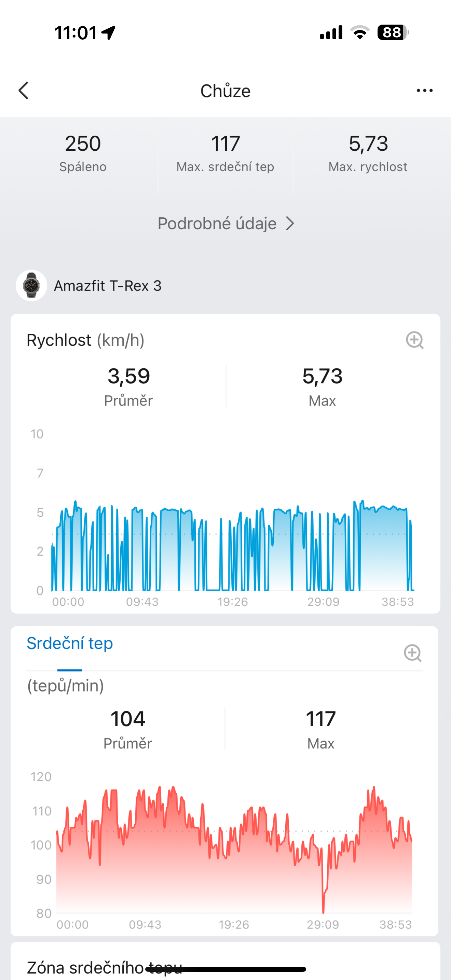This screenshot has width=451, height=980.
Task: Tap the back arrow icon
Action: coord(24,91)
